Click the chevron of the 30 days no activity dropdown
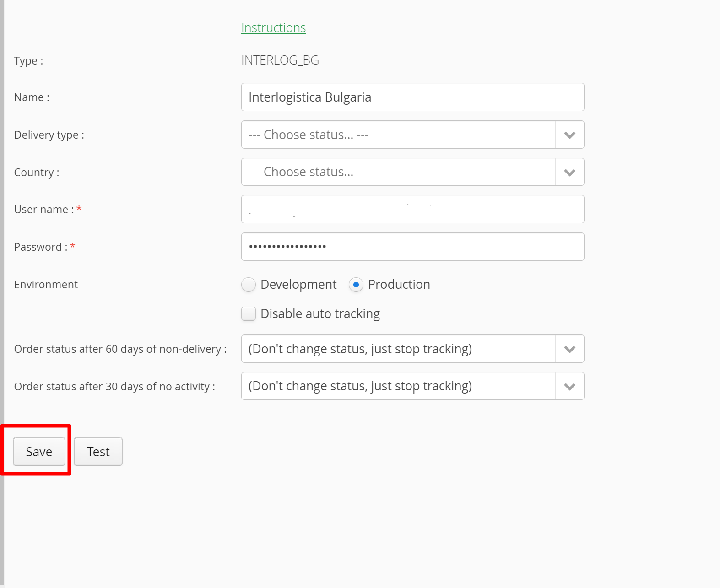The width and height of the screenshot is (720, 588). [x=569, y=387]
